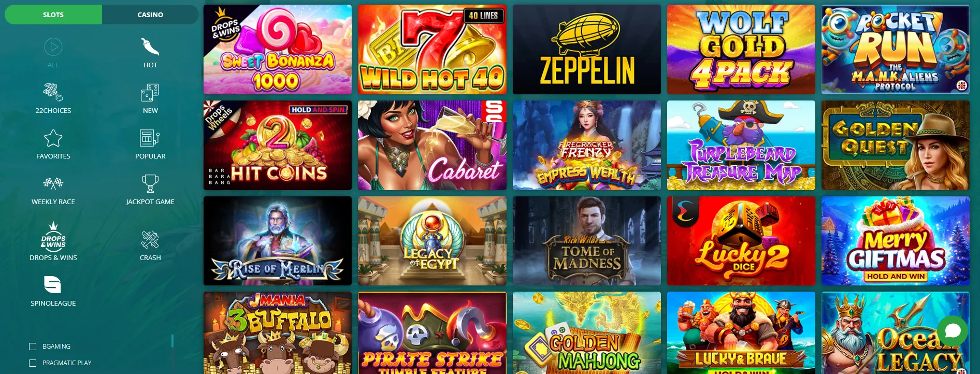Switch to the CASINO tab
The height and width of the screenshot is (374, 980).
(x=150, y=15)
